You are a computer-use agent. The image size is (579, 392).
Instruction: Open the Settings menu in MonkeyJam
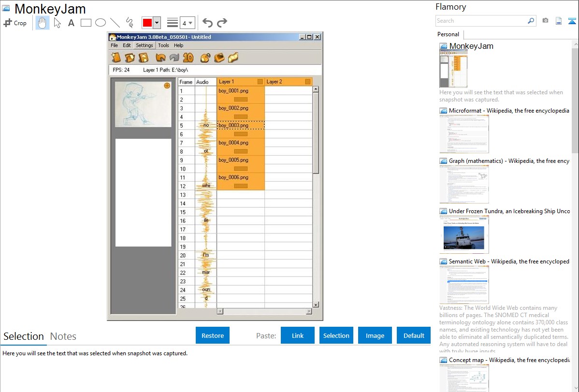[144, 45]
